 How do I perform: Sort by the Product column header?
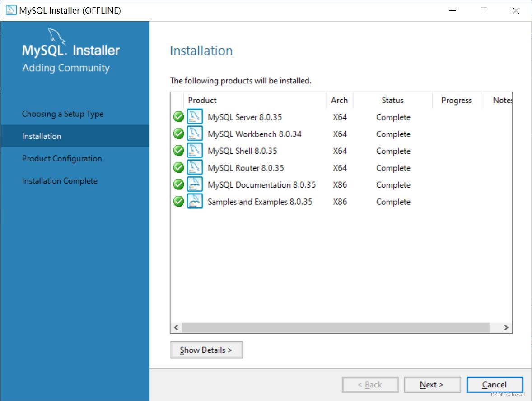pyautogui.click(x=254, y=100)
